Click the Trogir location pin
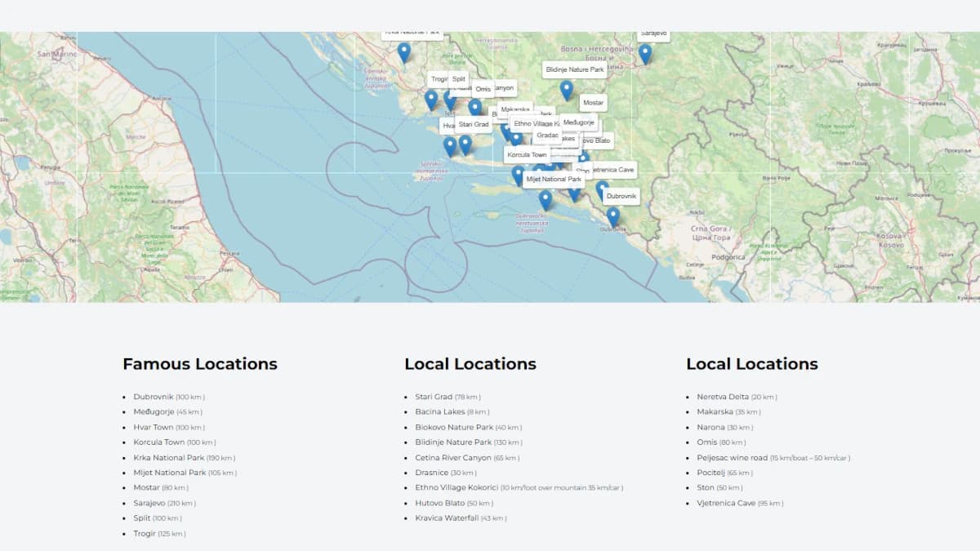The width and height of the screenshot is (980, 551). tap(431, 100)
